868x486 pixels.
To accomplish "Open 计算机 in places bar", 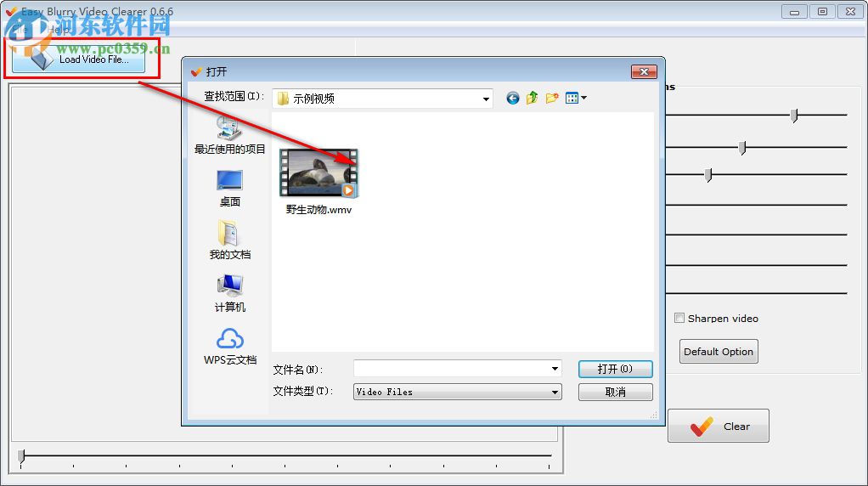I will coord(229,293).
